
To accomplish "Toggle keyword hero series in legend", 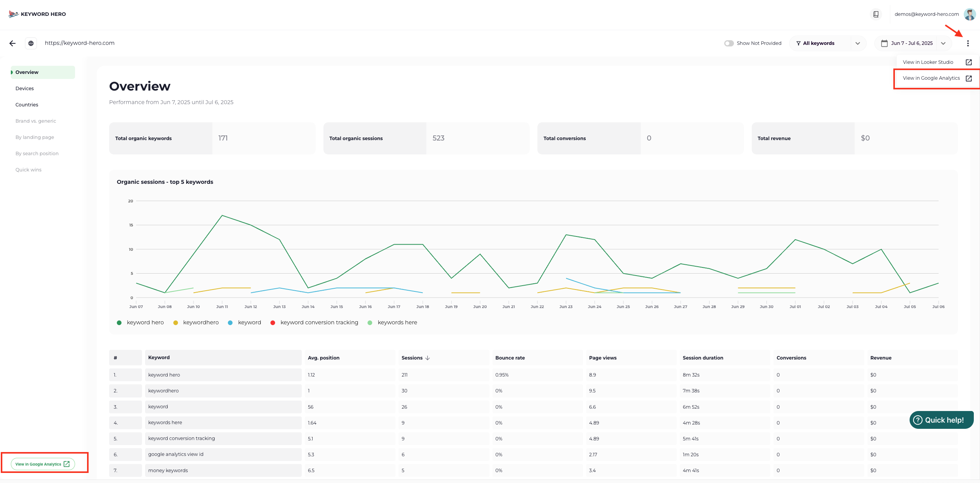I will pyautogui.click(x=140, y=323).
